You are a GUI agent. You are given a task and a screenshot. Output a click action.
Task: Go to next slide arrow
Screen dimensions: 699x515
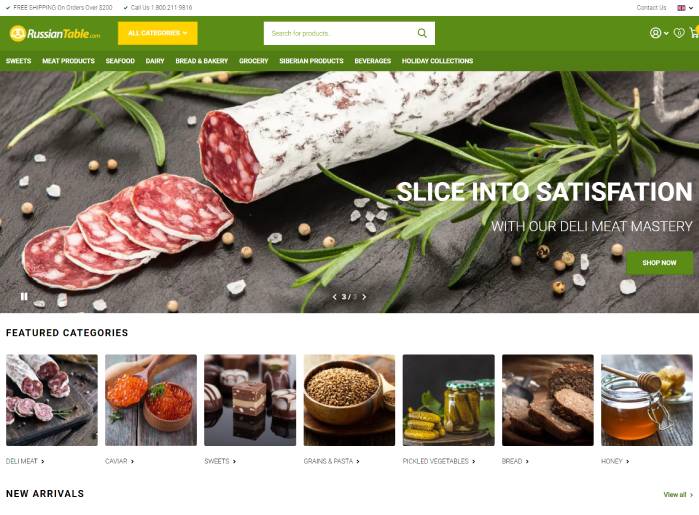(364, 297)
